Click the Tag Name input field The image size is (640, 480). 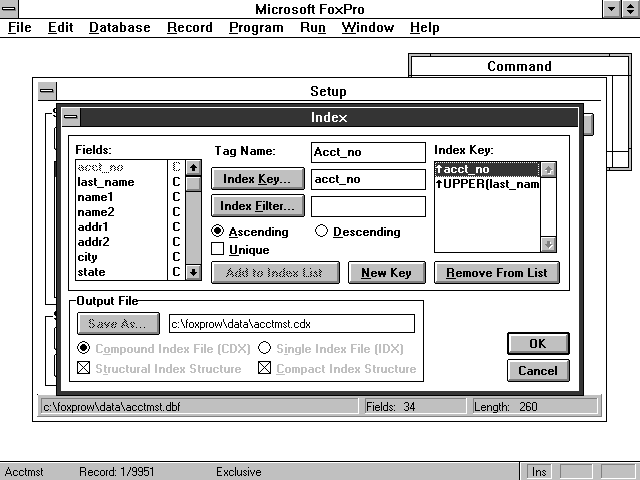click(368, 152)
